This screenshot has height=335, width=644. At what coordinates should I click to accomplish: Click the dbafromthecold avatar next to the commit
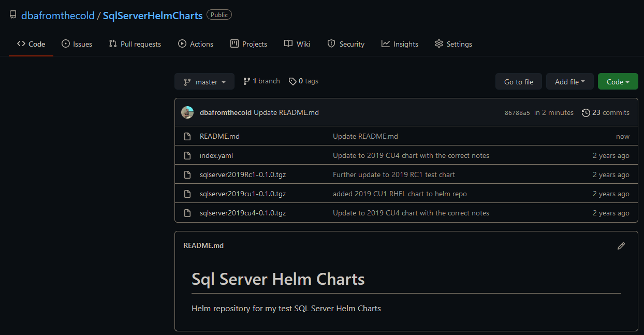tap(187, 112)
